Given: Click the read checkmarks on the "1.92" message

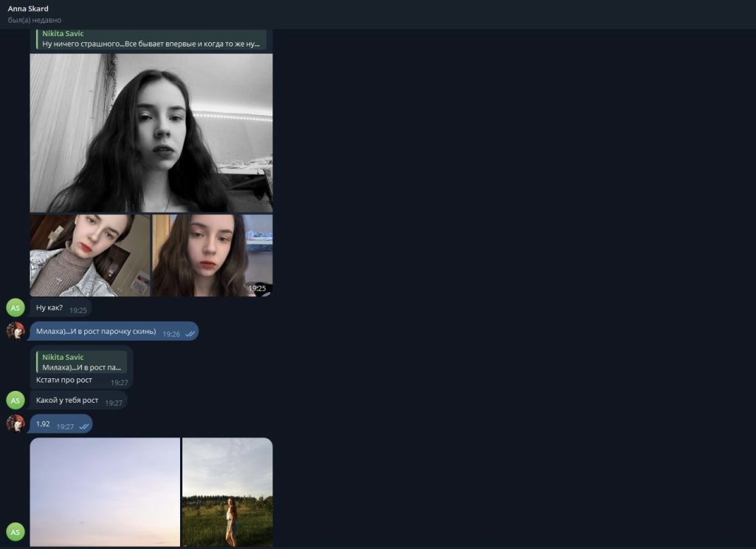Looking at the screenshot, I should 83,426.
